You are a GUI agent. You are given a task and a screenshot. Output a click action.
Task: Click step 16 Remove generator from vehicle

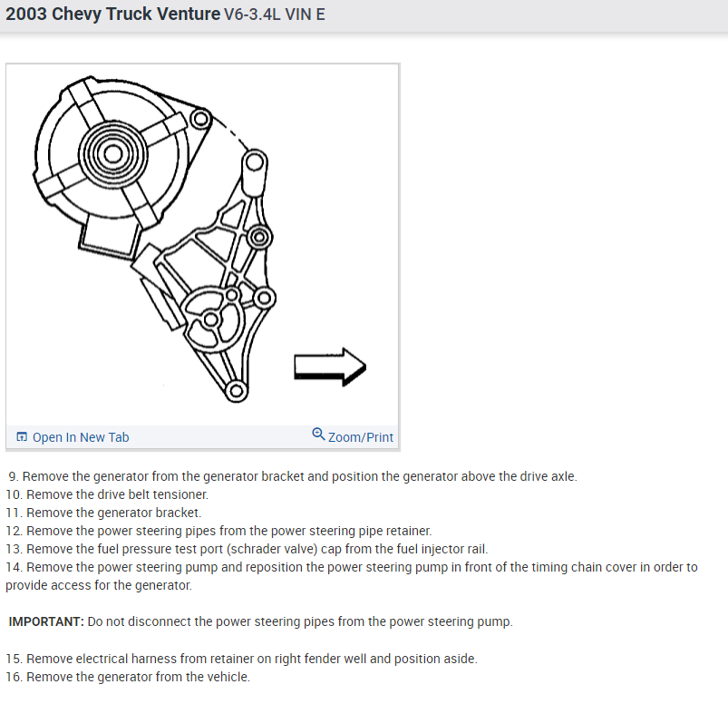(128, 677)
